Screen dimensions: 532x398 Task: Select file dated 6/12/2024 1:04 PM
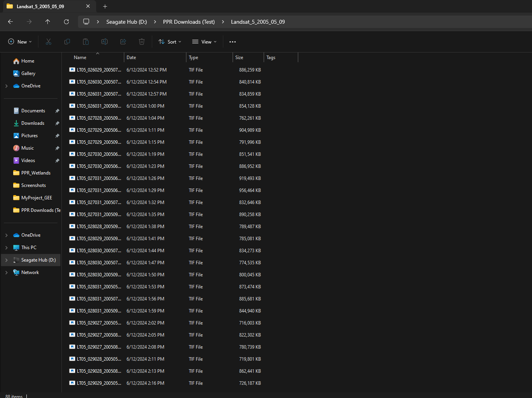click(x=183, y=118)
